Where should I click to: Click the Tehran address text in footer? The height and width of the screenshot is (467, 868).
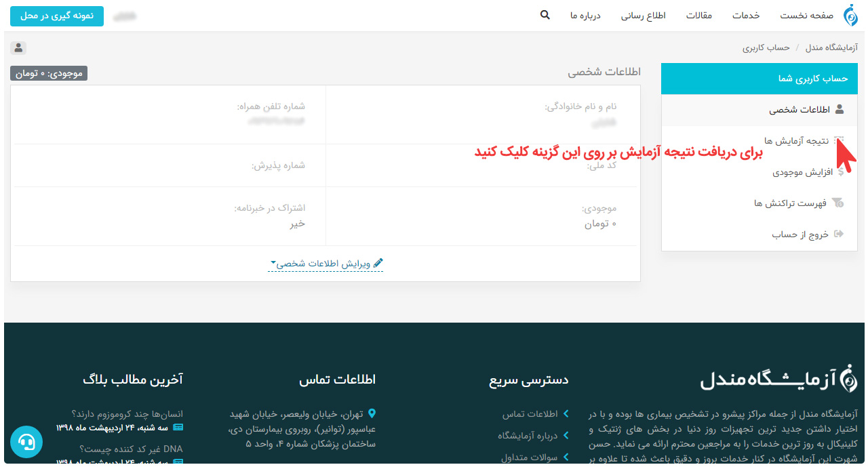coord(302,428)
